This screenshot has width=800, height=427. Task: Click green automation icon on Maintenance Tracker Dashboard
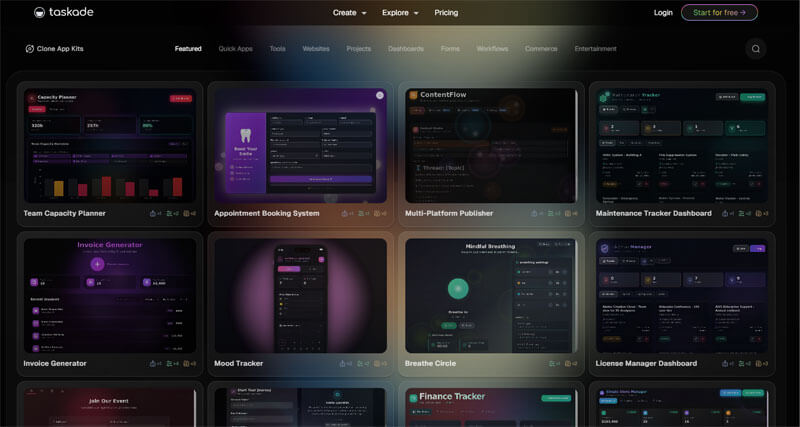(742, 214)
